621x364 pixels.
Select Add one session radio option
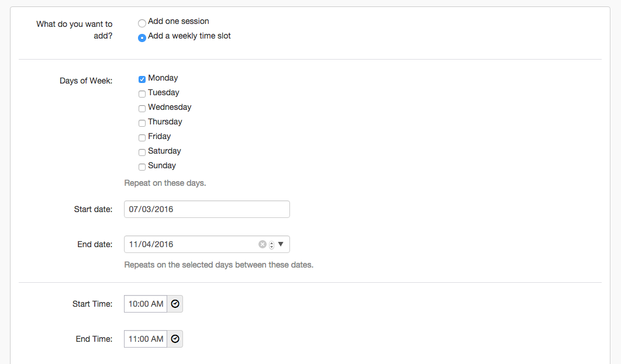[x=142, y=23]
